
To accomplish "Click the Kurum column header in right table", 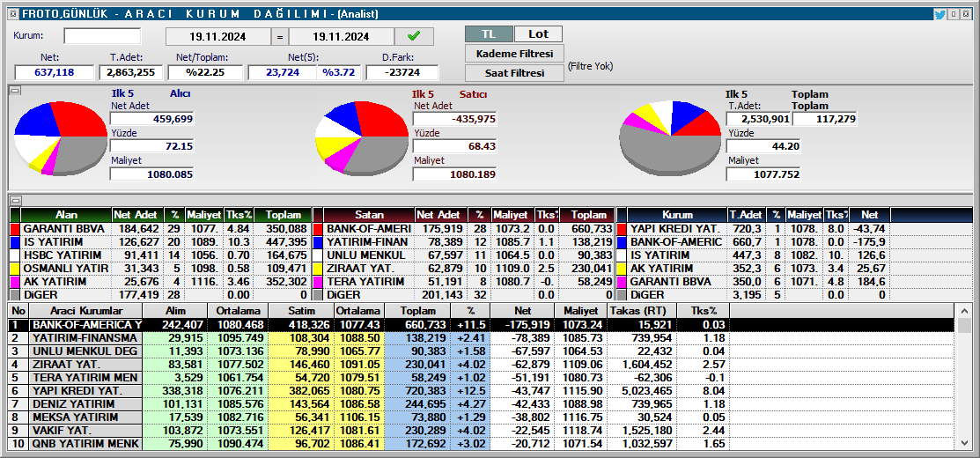I will tap(677, 215).
